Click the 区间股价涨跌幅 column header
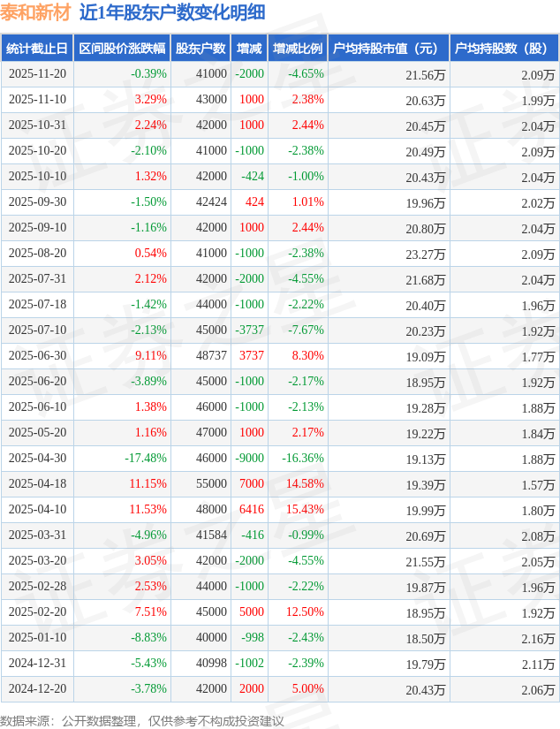The height and width of the screenshot is (729, 560). coord(120,49)
